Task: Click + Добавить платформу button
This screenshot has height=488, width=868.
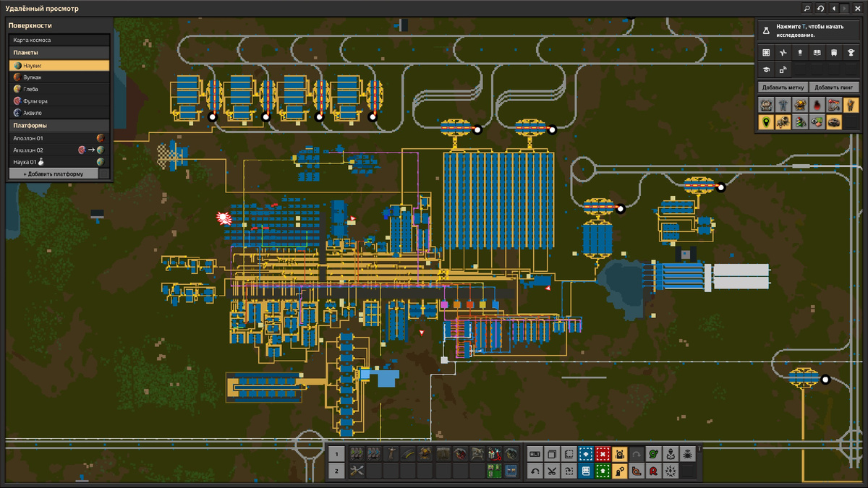Action: click(x=54, y=174)
